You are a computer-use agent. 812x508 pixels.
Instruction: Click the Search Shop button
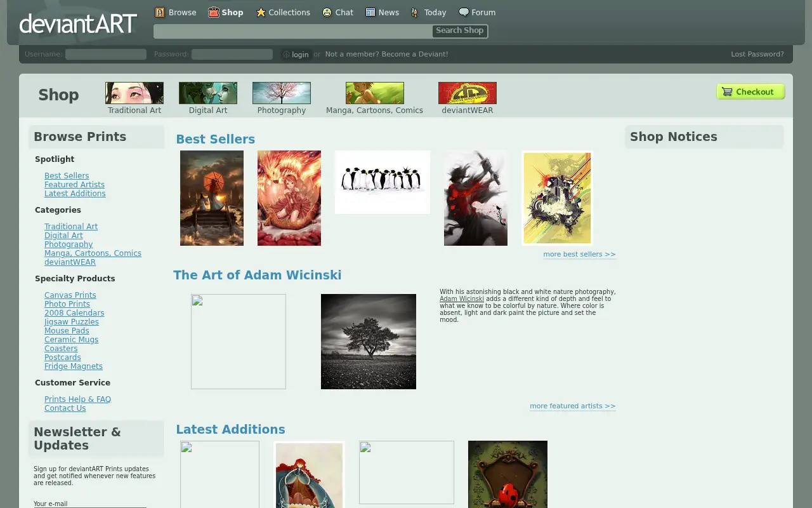coord(459,30)
